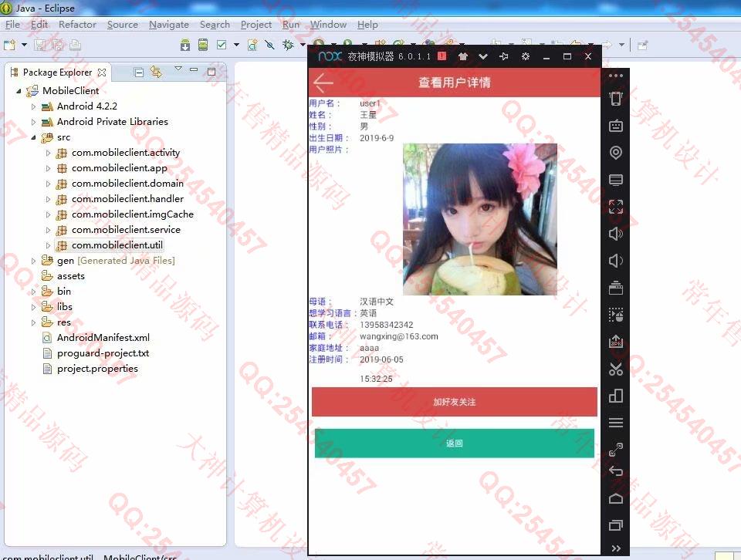Image resolution: width=741 pixels, height=560 pixels.
Task: Click Nox volume up icon
Action: 616,234
